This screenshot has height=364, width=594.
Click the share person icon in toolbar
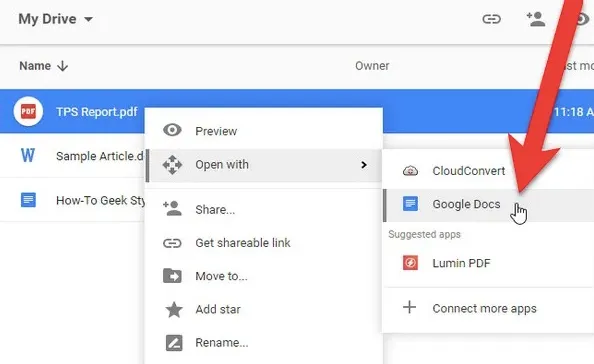coord(536,19)
